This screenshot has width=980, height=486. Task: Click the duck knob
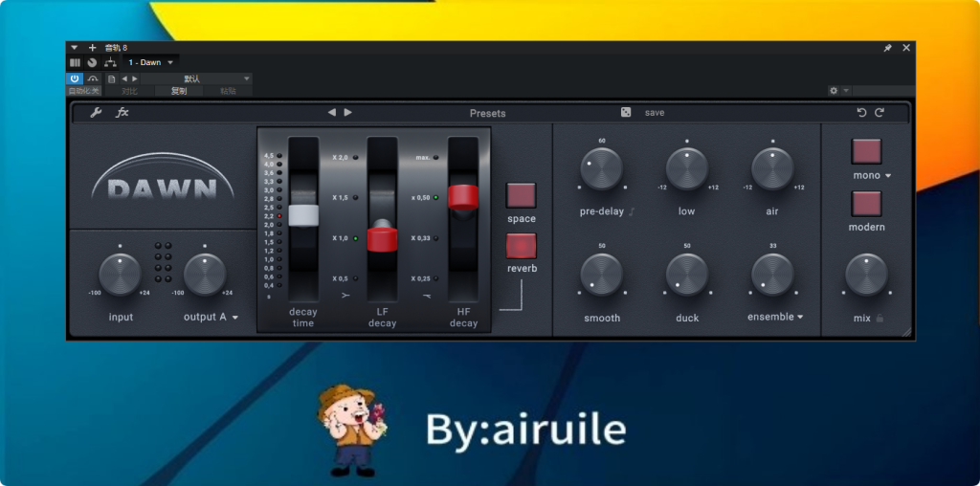(687, 275)
